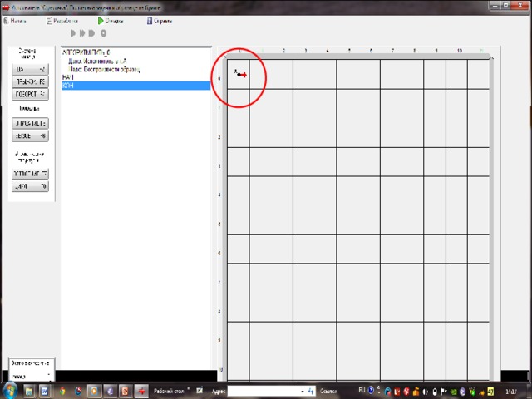
Task: Select the Надо: Воспроизвести образец line
Action: pyautogui.click(x=104, y=70)
